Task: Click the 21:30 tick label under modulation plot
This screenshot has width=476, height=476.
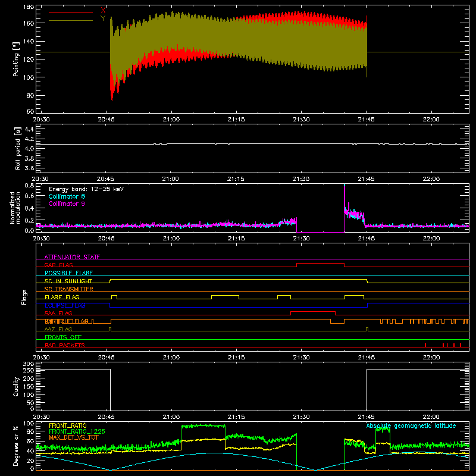Action: pos(301,239)
